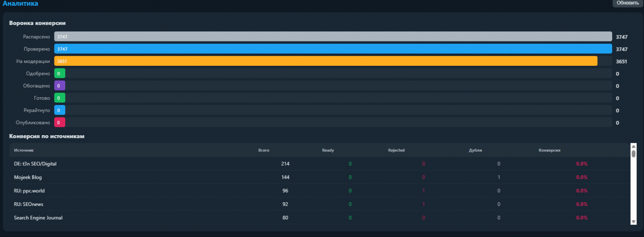Click the red Опубликовано zero badge

(x=59, y=122)
